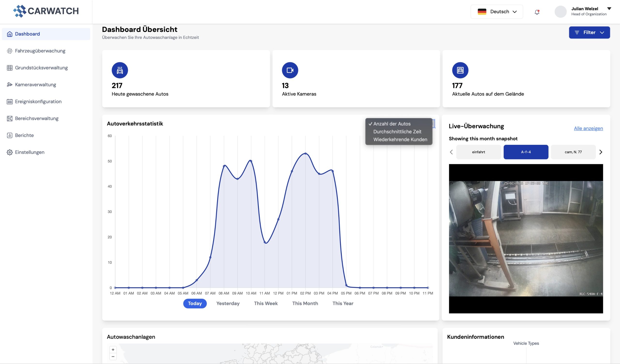Click the blue camera icon above Aktive Kameras
620x364 pixels.
290,70
